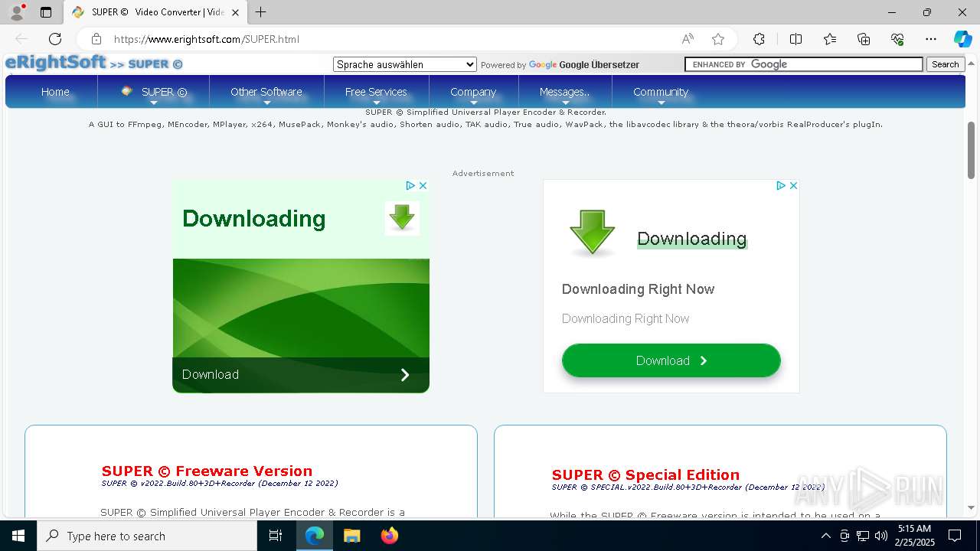The width and height of the screenshot is (980, 551).
Task: Show hidden system tray icons
Action: click(825, 536)
